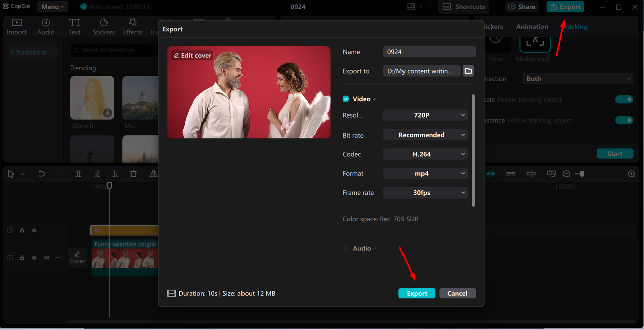This screenshot has height=330, width=644.
Task: Open the Direction Both dropdown
Action: [x=578, y=79]
